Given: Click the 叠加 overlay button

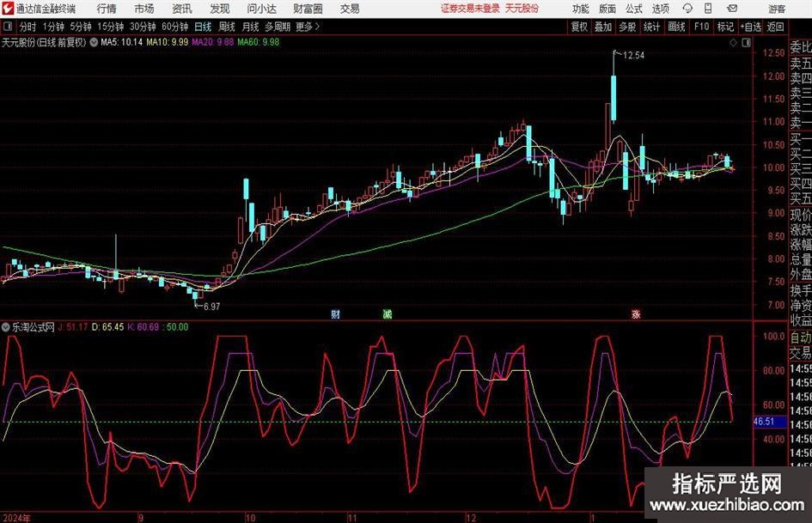Looking at the screenshot, I should coord(603,27).
